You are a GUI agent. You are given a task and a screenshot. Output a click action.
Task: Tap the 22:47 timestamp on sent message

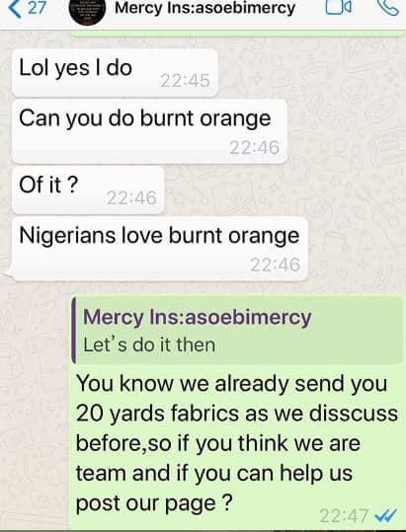click(344, 516)
